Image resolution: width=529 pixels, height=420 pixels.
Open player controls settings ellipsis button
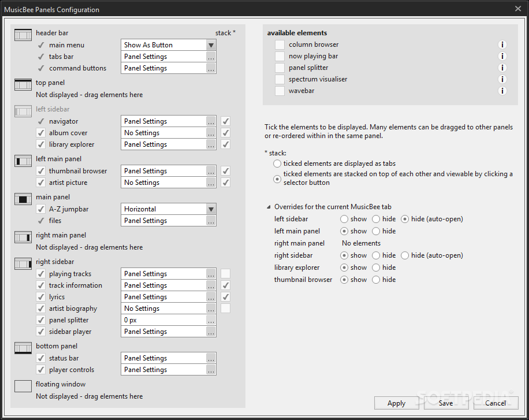(x=211, y=370)
